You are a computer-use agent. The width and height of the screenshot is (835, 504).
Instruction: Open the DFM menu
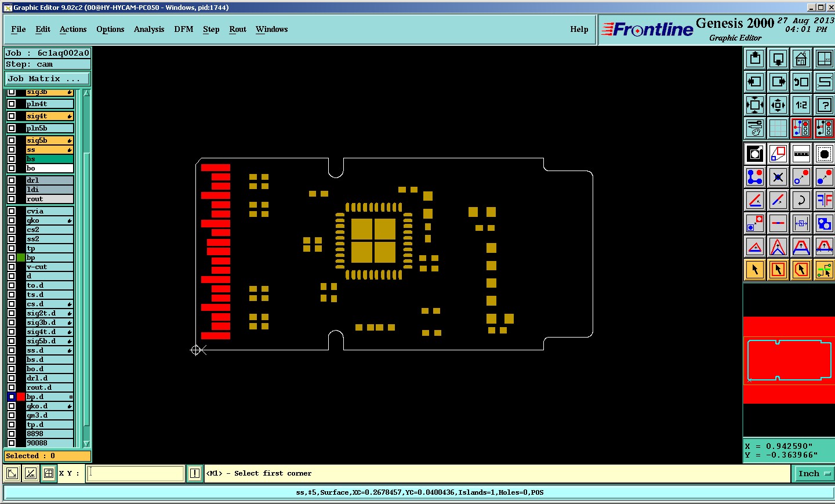[184, 29]
